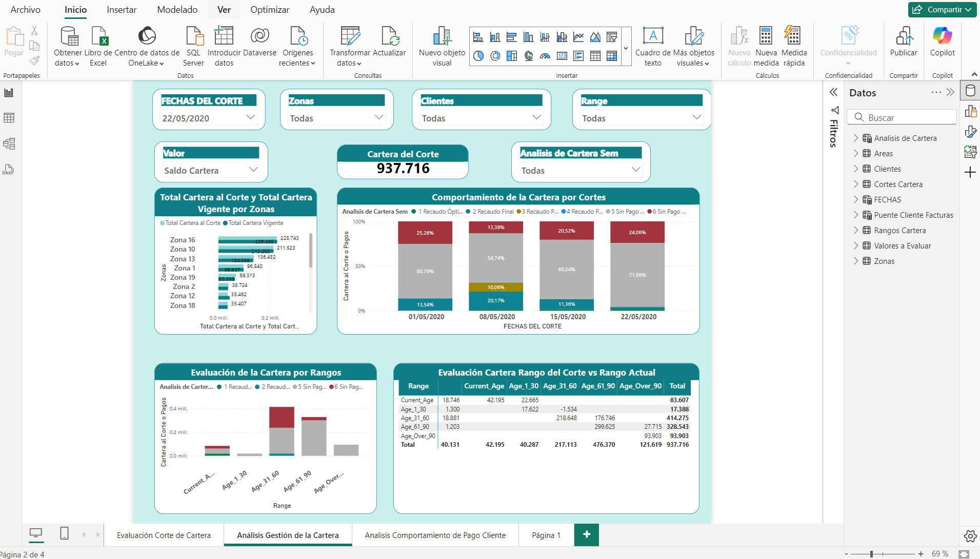This screenshot has width=980, height=559.
Task: Expand FECHAS table in Datos pane
Action: [855, 199]
